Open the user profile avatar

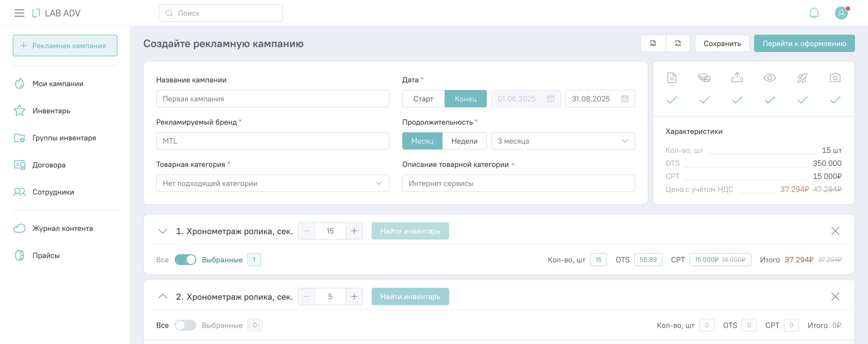point(841,13)
